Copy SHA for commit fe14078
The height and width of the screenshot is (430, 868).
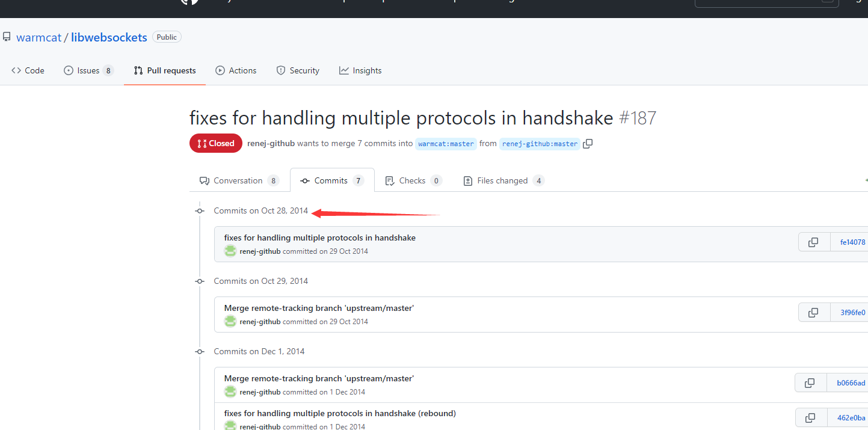coord(813,242)
